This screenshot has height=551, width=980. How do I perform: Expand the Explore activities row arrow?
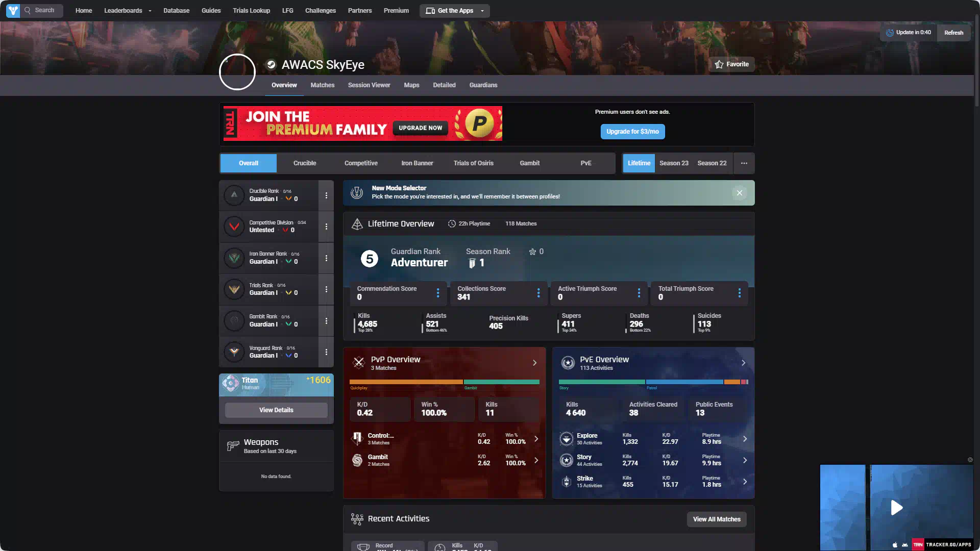tap(745, 439)
